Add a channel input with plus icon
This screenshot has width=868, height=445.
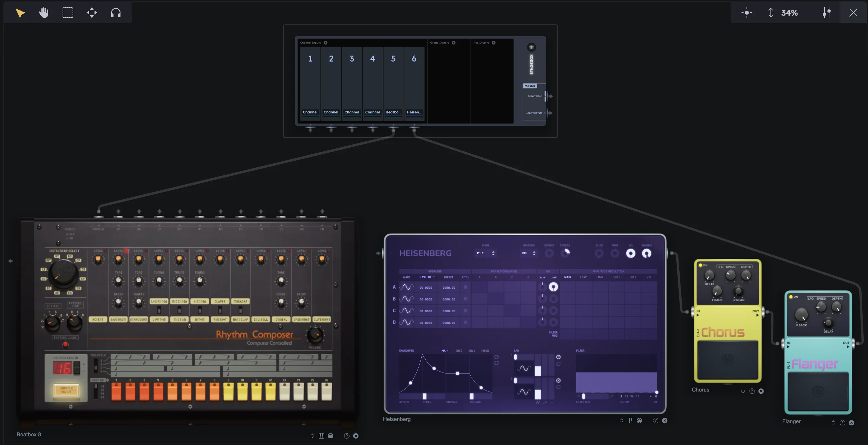(x=325, y=43)
